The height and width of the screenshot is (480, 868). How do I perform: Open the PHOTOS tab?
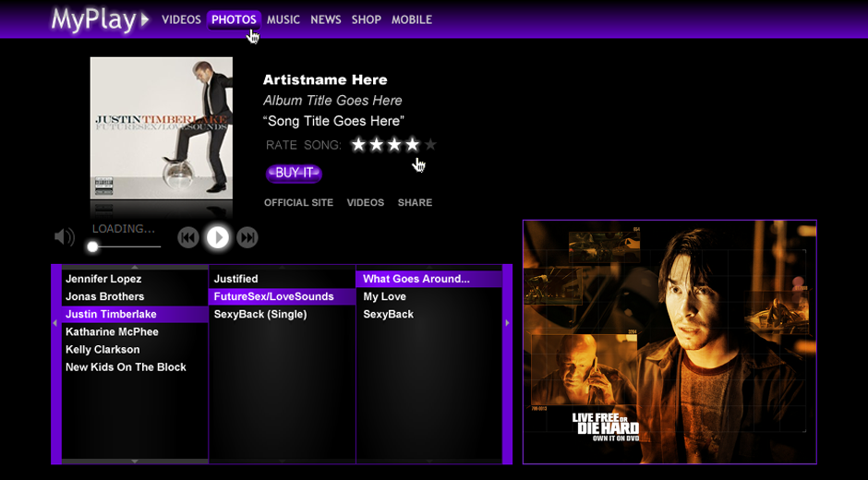[234, 19]
